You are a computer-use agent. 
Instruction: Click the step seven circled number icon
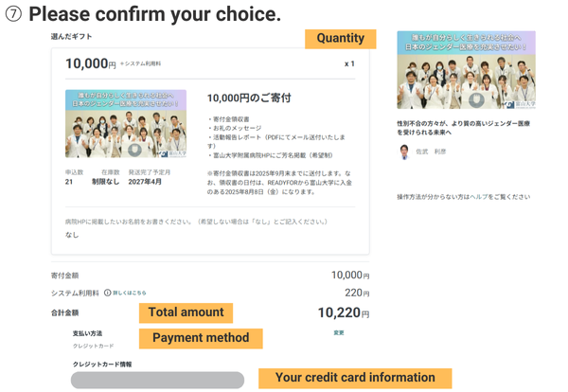tap(12, 14)
